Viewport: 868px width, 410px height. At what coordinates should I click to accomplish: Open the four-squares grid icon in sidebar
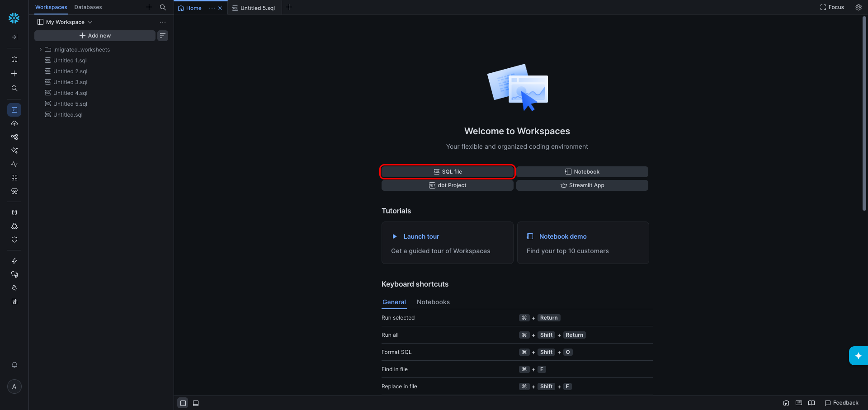14,178
